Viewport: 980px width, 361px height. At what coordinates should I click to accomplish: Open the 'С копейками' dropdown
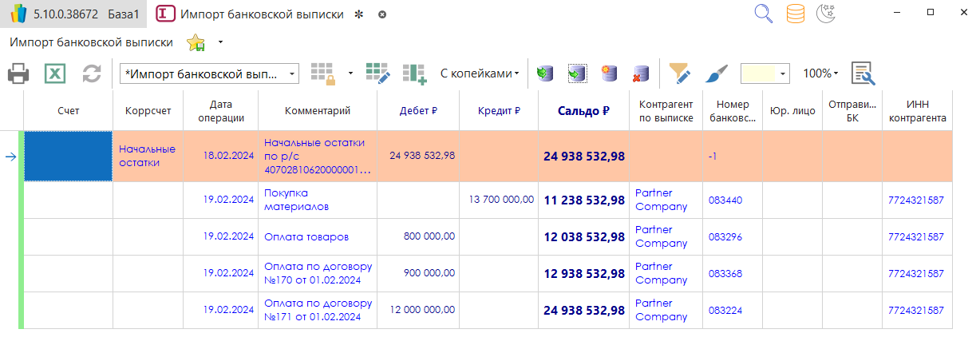pyautogui.click(x=479, y=73)
